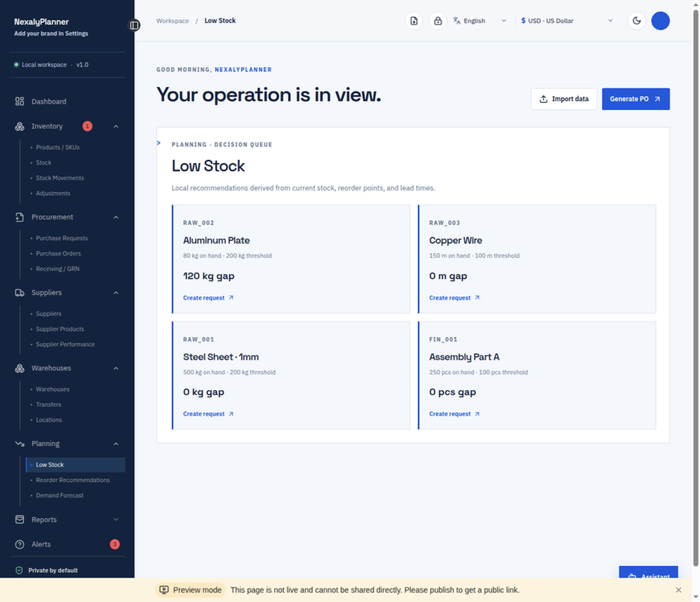Click the Procurement document icon
Screen dimensions: 700x602
(x=20, y=217)
